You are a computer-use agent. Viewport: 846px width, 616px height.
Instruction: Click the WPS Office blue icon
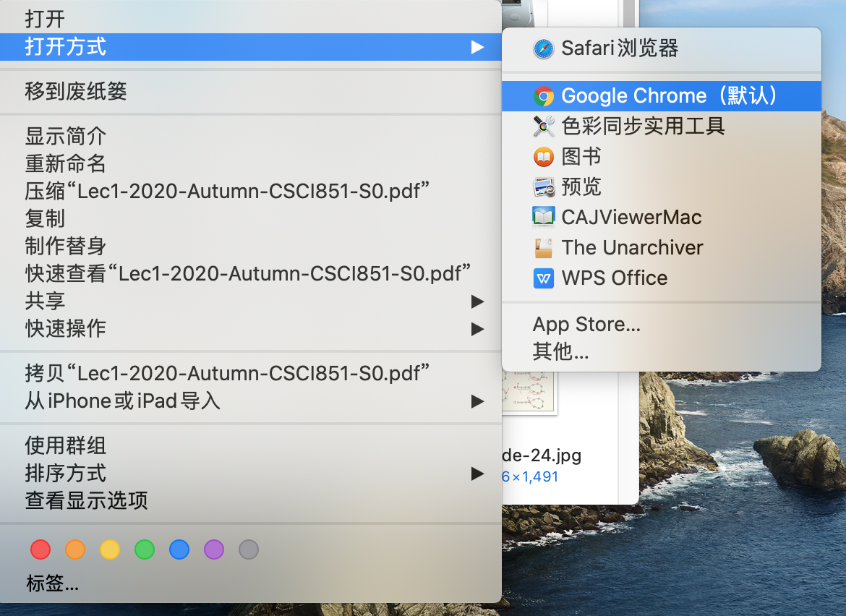coord(543,278)
